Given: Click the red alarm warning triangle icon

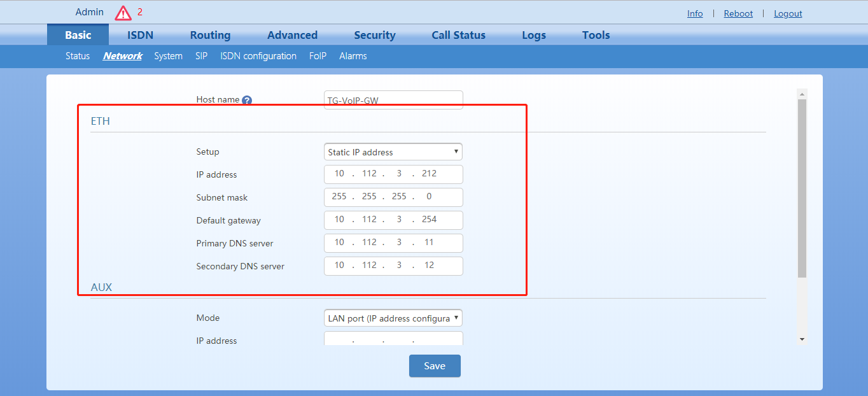Looking at the screenshot, I should (123, 13).
